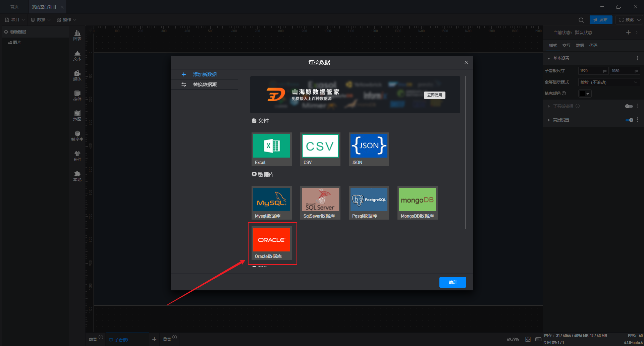Click the 山海鲸数据管家 banner
644x346 pixels.
(355, 95)
